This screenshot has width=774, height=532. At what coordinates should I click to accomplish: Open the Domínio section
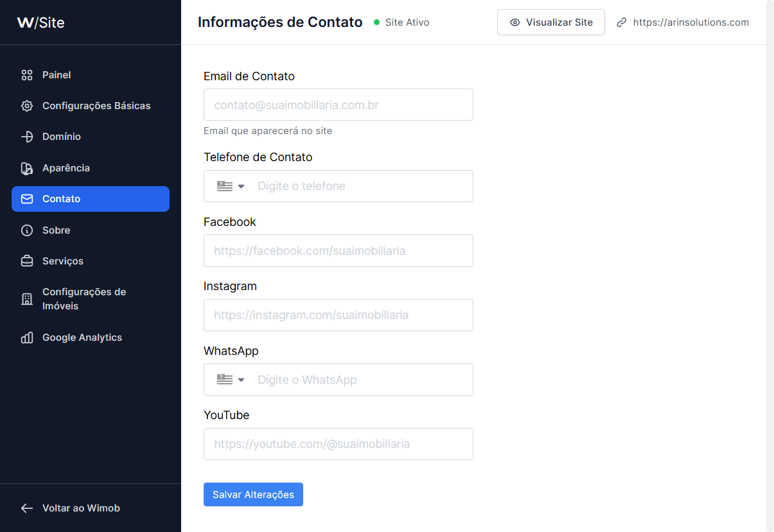click(x=91, y=137)
